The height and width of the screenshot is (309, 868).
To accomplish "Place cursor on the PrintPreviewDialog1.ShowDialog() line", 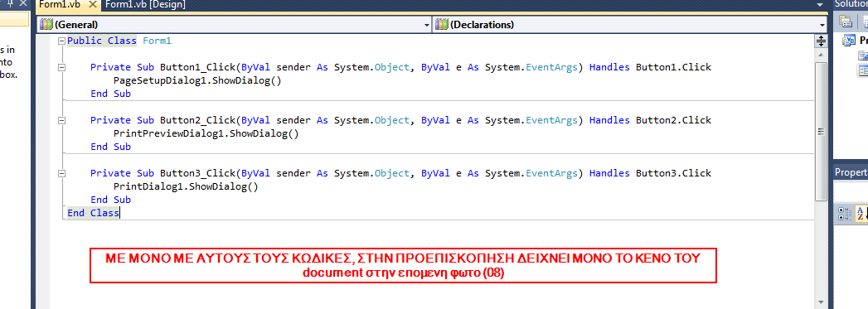I will pos(206,133).
